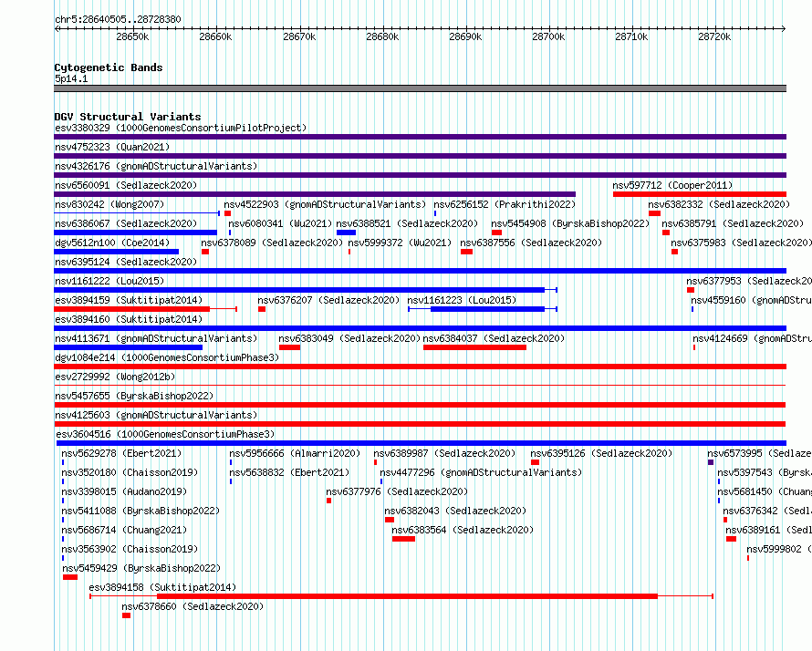This screenshot has height=651, width=812.
Task: Select nsv6080341 (Wu2021) label
Action: [x=280, y=223]
